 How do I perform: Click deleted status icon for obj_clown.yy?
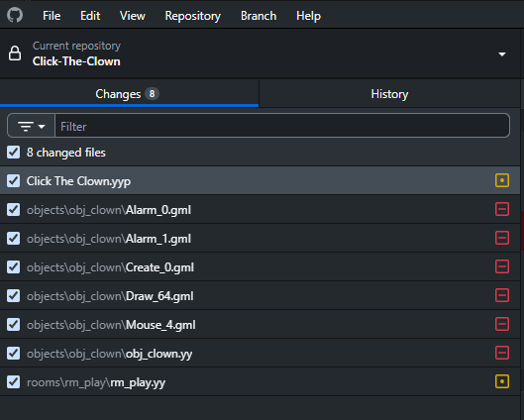click(502, 353)
